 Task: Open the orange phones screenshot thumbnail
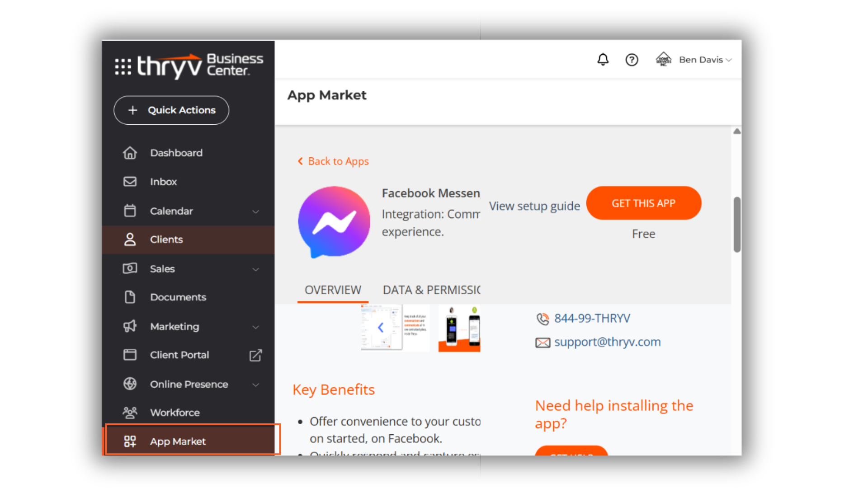[x=459, y=328]
